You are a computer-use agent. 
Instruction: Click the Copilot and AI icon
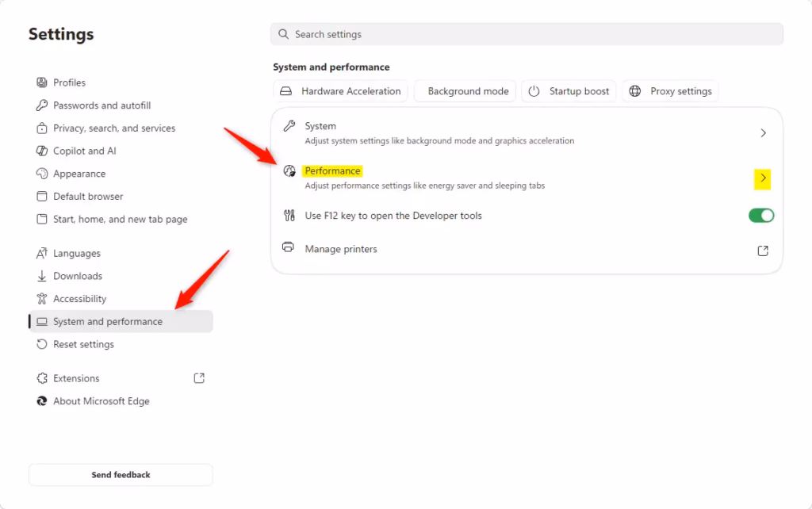[x=42, y=151]
